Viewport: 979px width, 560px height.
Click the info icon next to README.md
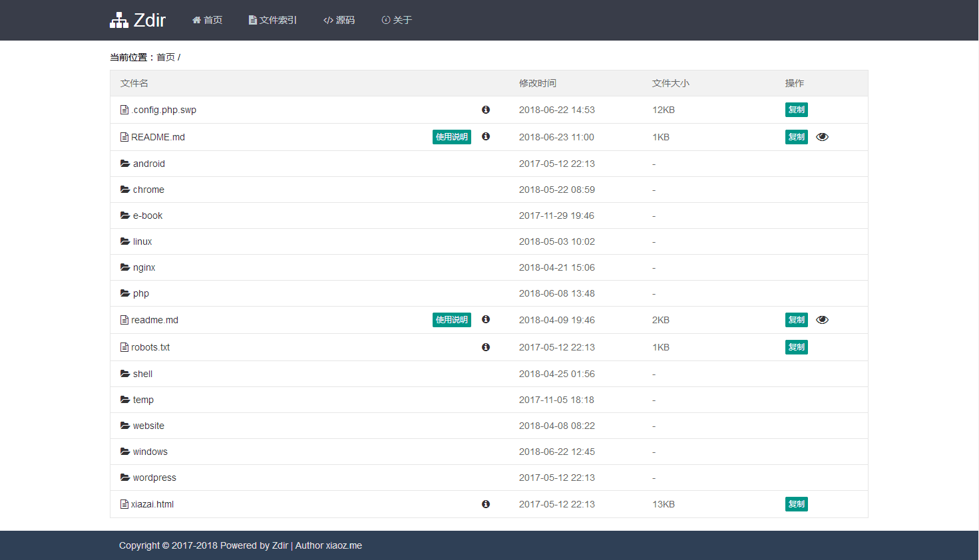tap(486, 136)
